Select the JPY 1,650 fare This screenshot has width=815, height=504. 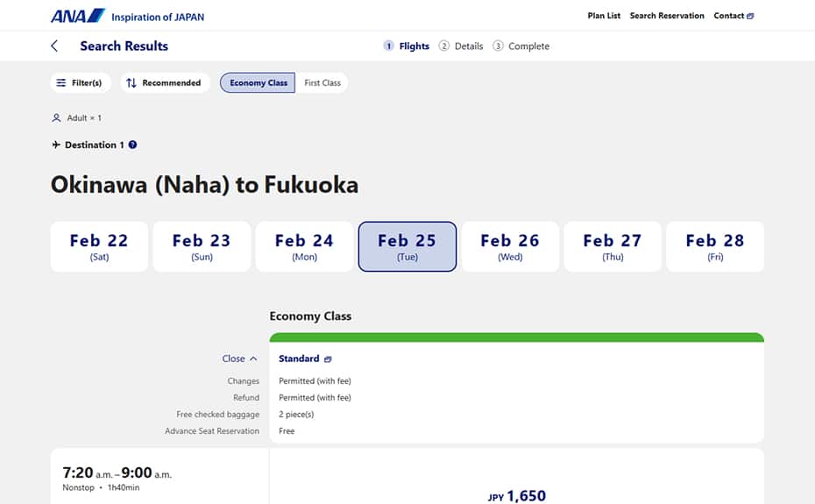[x=517, y=495]
